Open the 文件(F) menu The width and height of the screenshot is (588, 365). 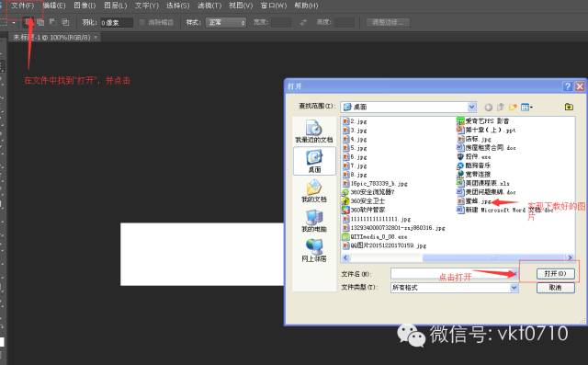pyautogui.click(x=22, y=6)
